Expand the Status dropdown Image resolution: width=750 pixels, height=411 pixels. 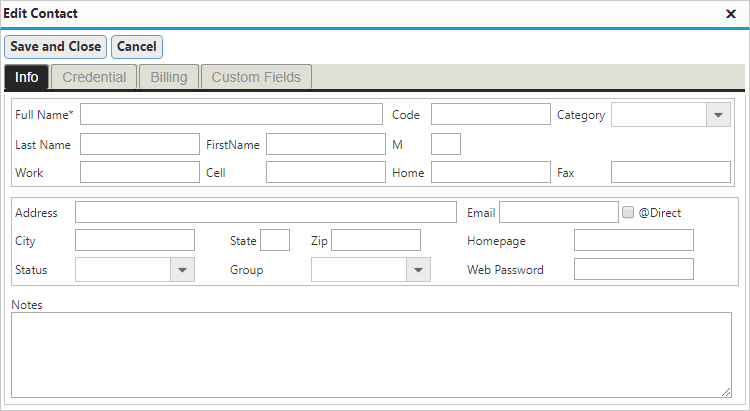pos(182,270)
